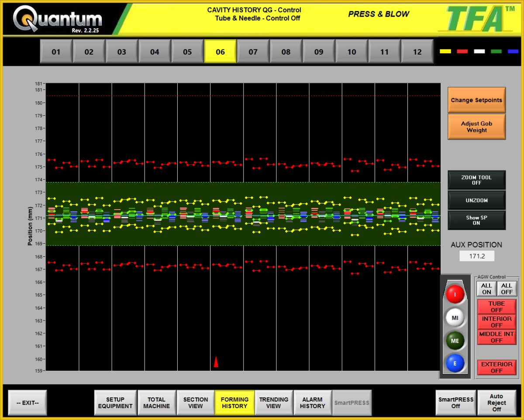Select section tab 07
Viewport: 524px width, 420px height.
tap(253, 52)
